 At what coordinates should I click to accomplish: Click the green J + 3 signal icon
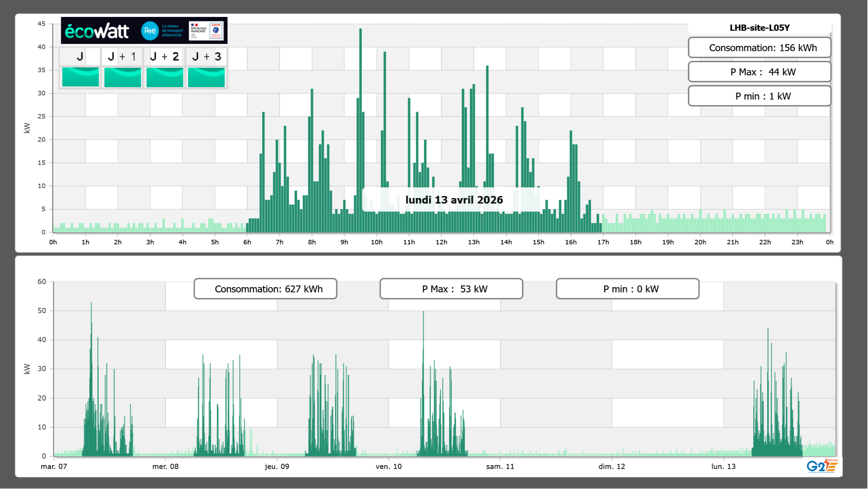tap(206, 77)
